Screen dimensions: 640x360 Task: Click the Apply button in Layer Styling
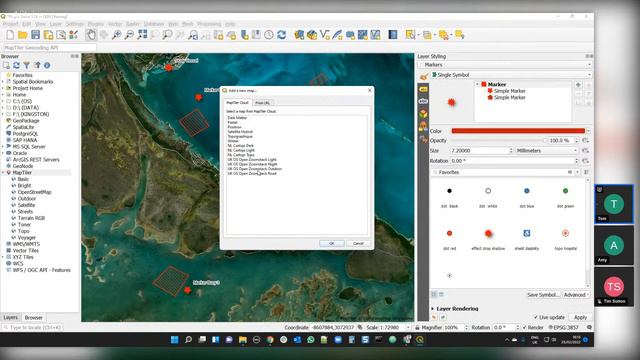tap(580, 317)
